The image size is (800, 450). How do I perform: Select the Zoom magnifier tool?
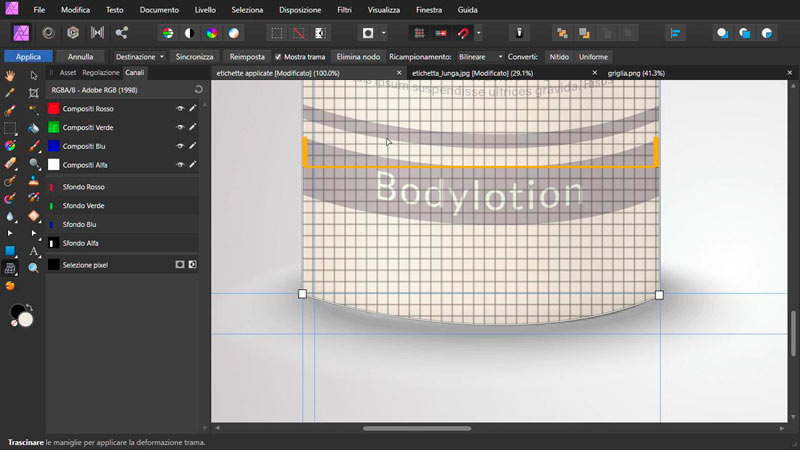[x=34, y=268]
